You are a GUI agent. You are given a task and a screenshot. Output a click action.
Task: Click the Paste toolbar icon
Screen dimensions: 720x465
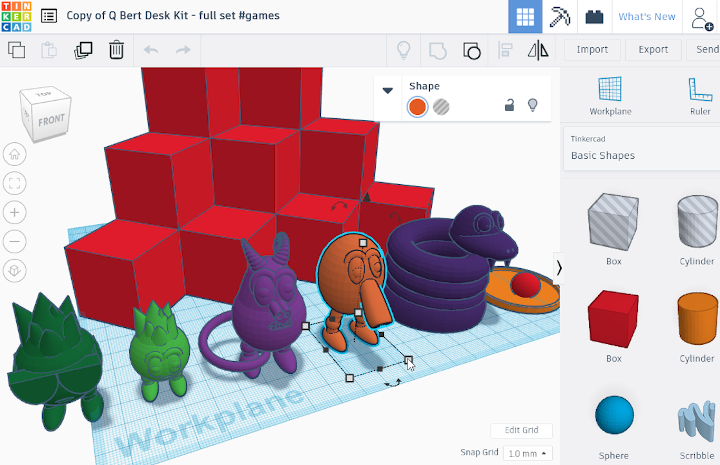coord(49,50)
